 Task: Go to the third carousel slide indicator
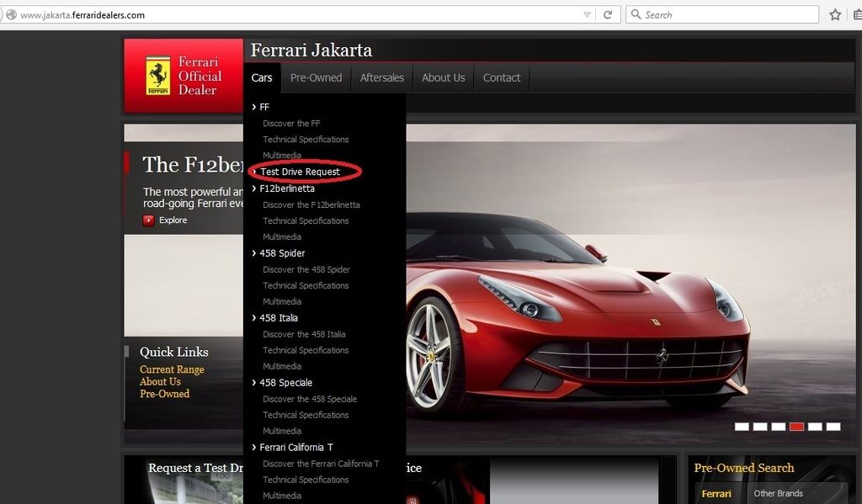pyautogui.click(x=779, y=427)
